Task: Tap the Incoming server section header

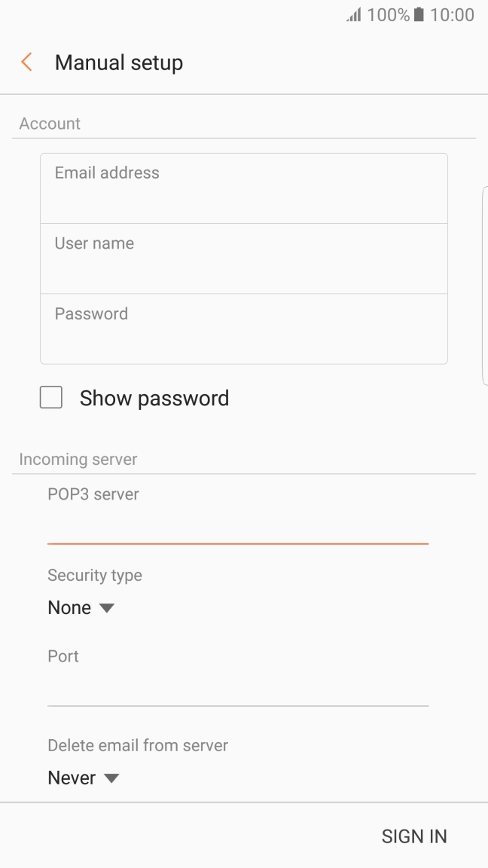Action: pyautogui.click(x=78, y=459)
